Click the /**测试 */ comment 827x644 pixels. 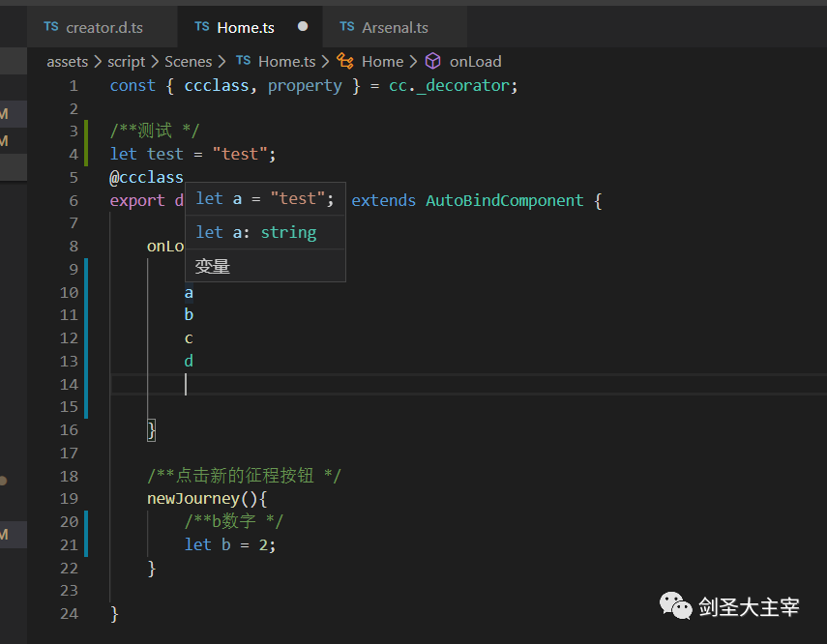point(155,131)
